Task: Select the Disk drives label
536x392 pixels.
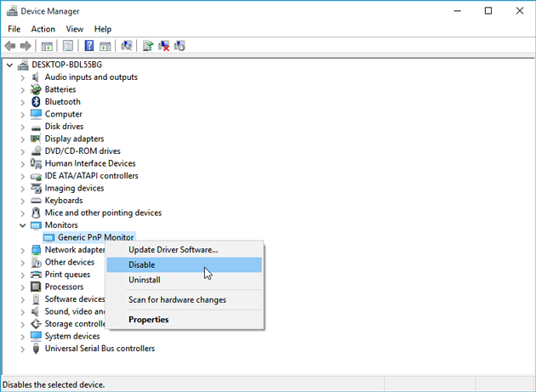Action: pyautogui.click(x=65, y=127)
